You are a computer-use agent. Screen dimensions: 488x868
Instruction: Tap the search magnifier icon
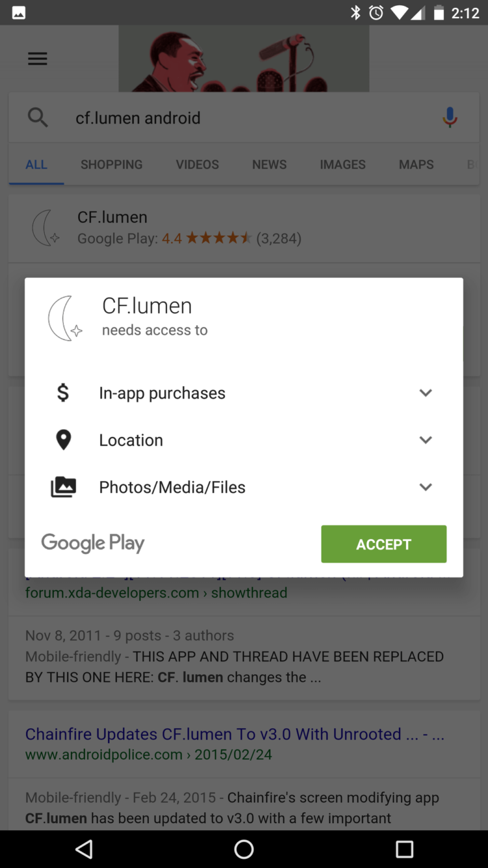click(38, 118)
